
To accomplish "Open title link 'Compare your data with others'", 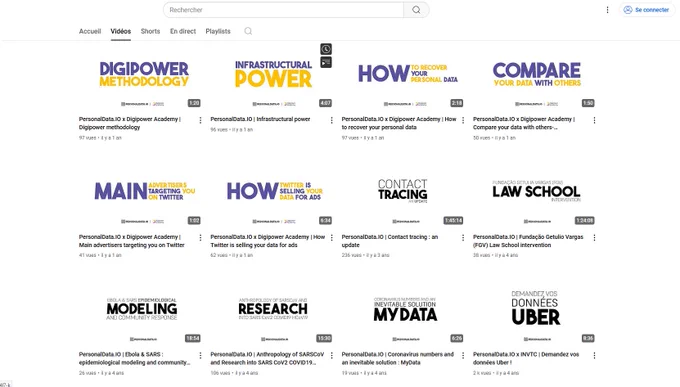I will (524, 123).
